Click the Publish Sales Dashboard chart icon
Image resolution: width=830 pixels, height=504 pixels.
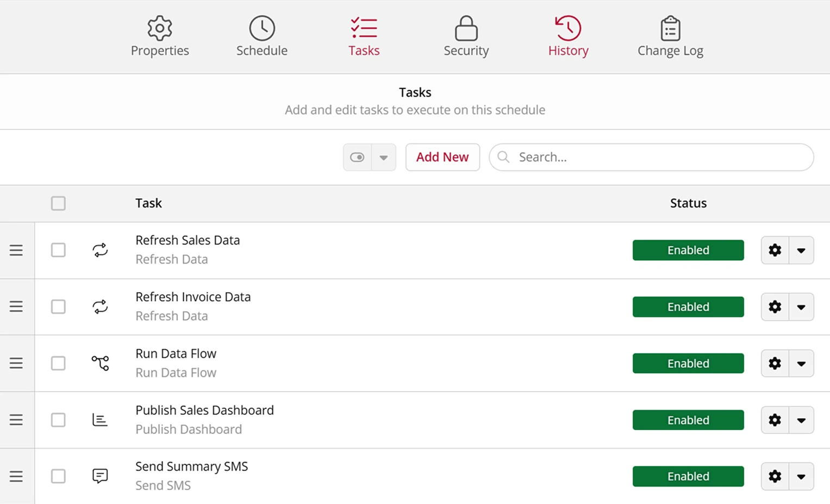point(100,420)
